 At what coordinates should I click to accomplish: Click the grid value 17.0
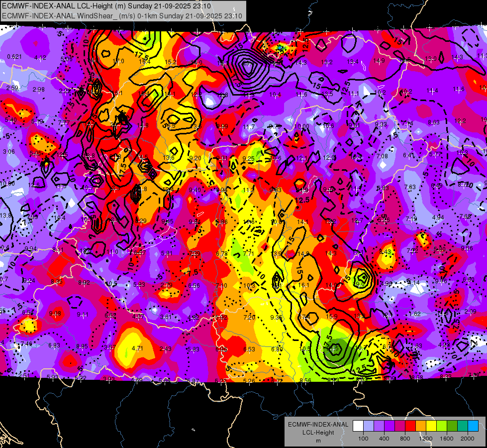coord(118,61)
